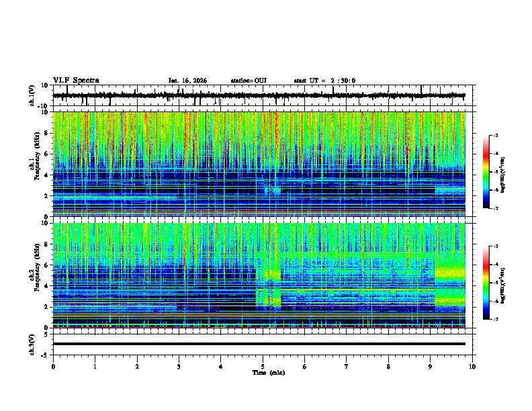The image size is (532, 411).
Task: Click the ch.1 color bar log(PSD) label
Action: (x=502, y=175)
